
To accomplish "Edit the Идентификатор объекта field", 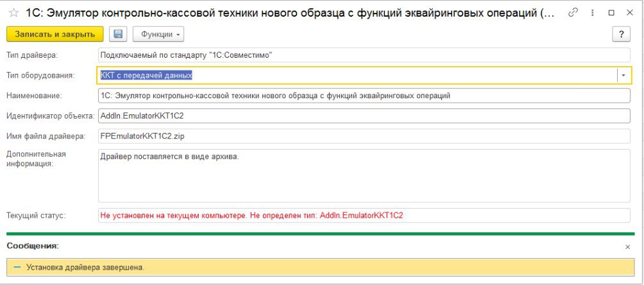I will (364, 116).
